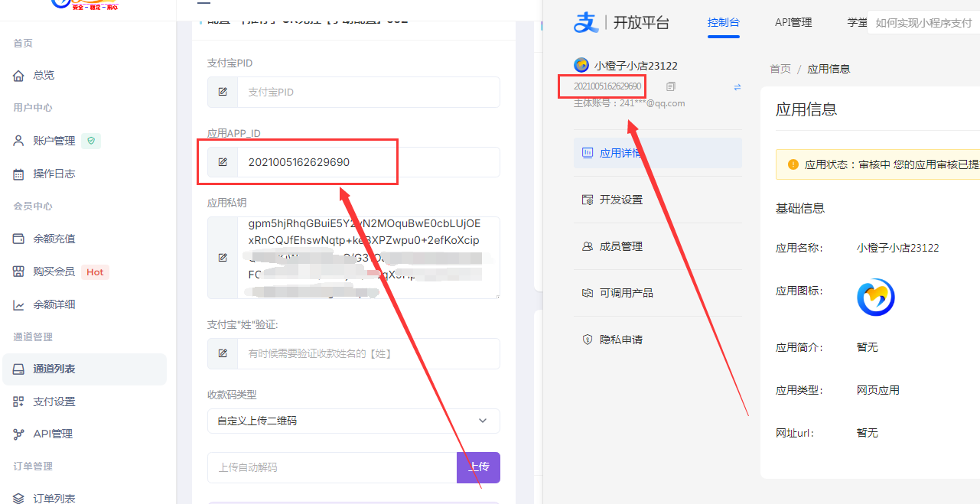Copy the app ID with copy icon
This screenshot has height=504, width=980.
point(671,86)
